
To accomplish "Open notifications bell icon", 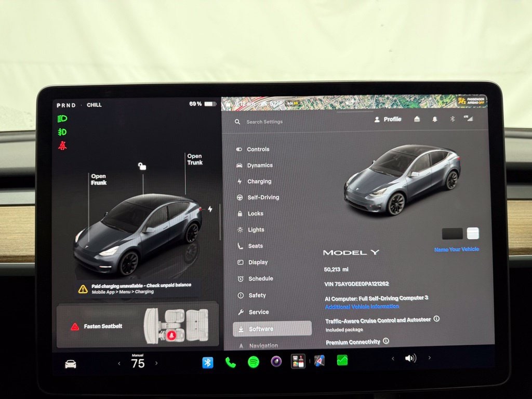I will 435,119.
